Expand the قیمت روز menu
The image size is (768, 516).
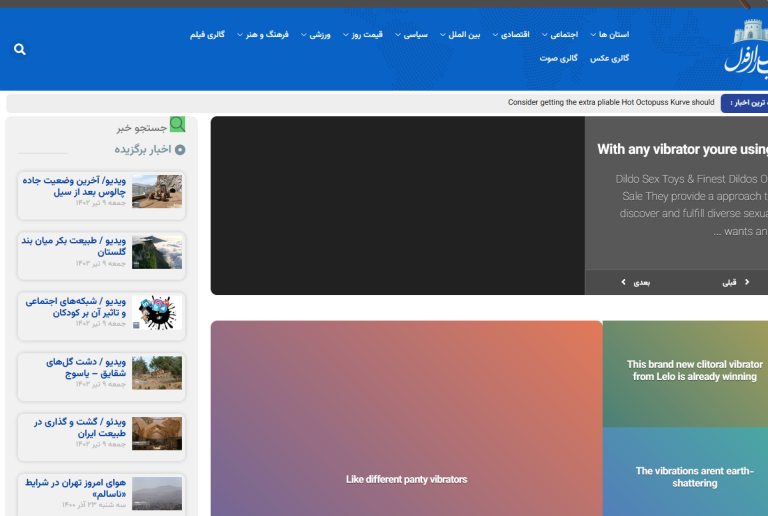[362, 34]
